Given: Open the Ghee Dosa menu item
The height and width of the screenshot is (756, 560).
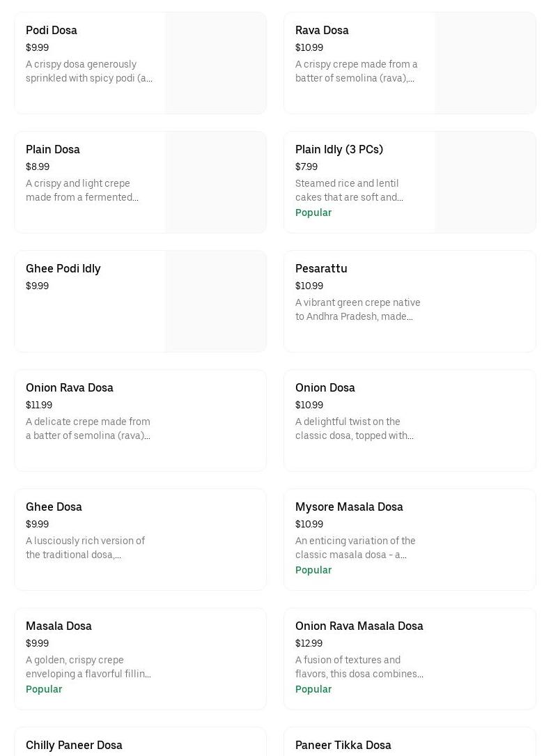Looking at the screenshot, I should tap(54, 507).
